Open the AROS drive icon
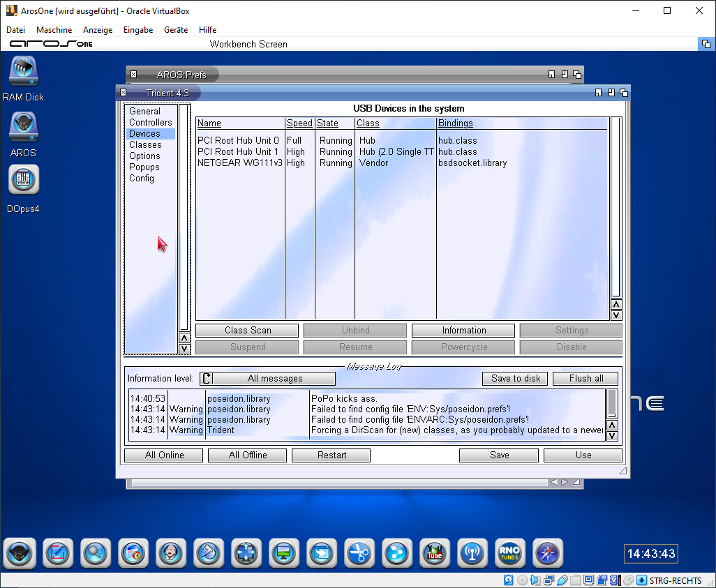Image resolution: width=716 pixels, height=588 pixels. pyautogui.click(x=24, y=128)
